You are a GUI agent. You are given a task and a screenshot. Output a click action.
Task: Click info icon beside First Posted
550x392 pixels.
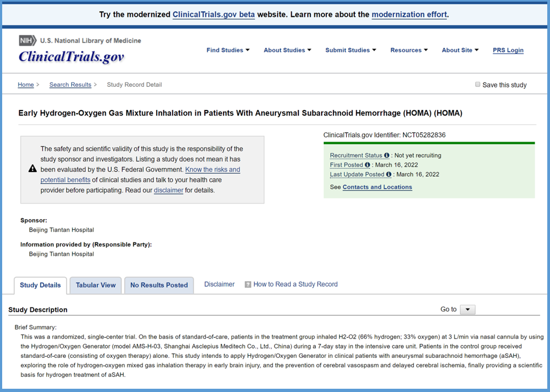click(367, 165)
